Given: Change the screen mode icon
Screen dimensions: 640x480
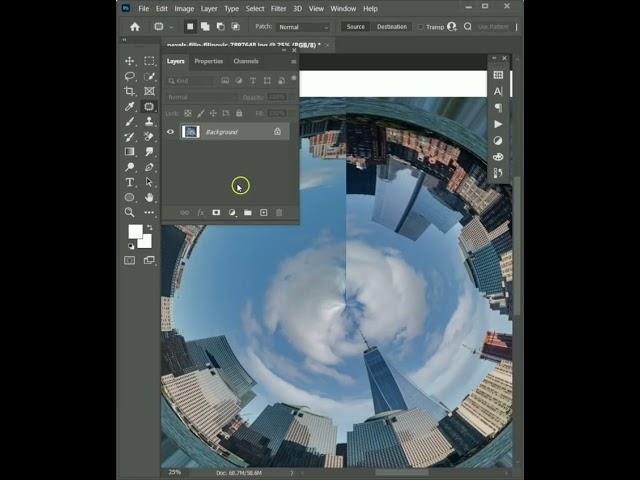Looking at the screenshot, I should [x=149, y=260].
